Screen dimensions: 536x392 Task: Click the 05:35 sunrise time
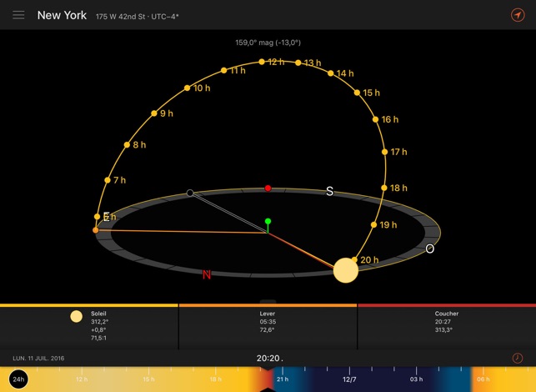coord(268,322)
